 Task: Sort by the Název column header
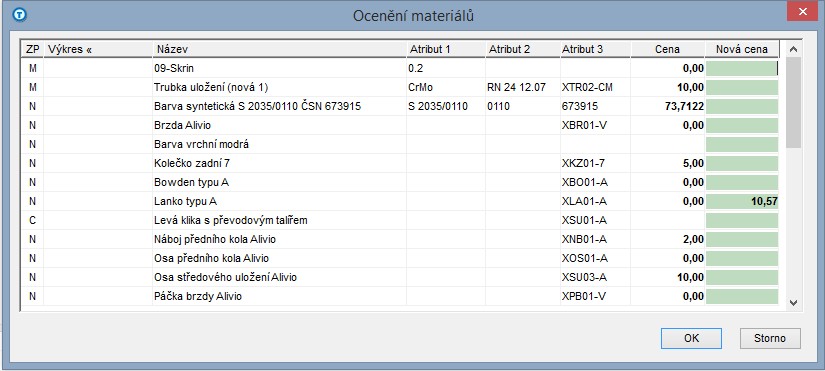pos(279,49)
